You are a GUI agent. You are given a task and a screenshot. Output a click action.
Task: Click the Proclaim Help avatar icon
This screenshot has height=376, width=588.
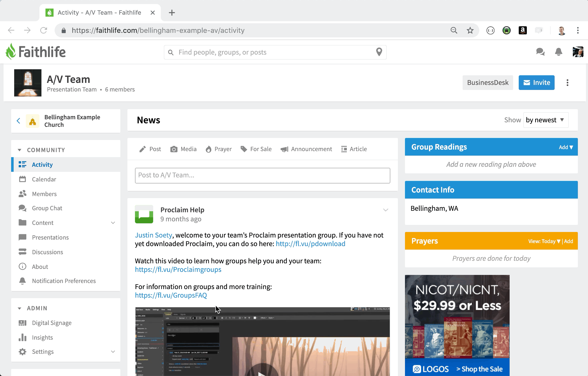click(x=144, y=214)
